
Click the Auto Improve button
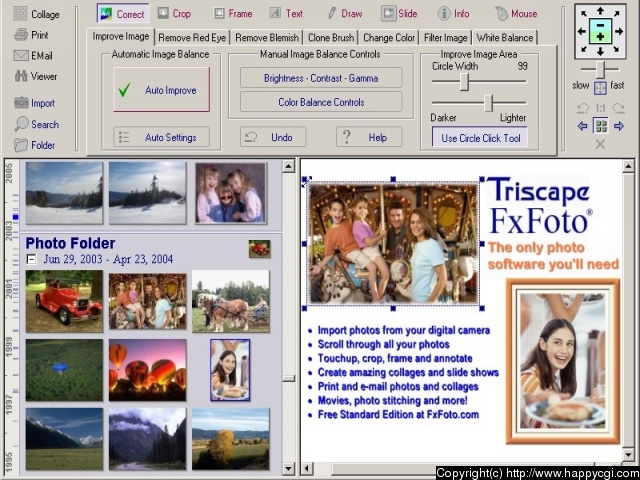coord(162,90)
